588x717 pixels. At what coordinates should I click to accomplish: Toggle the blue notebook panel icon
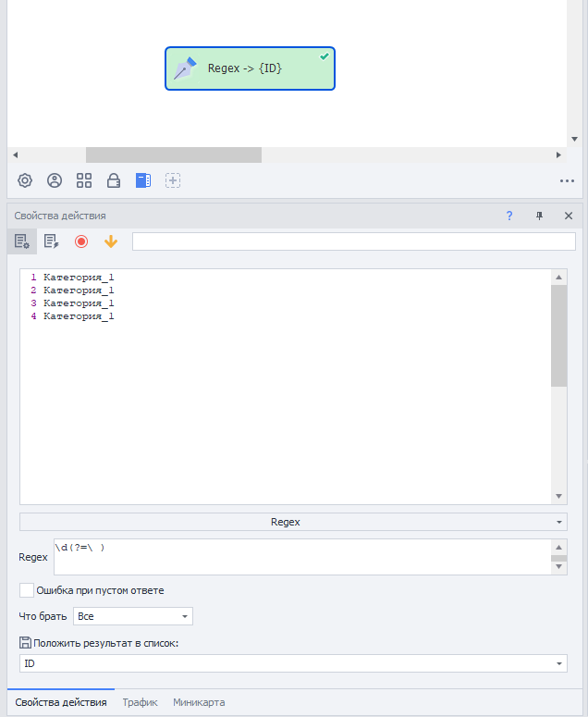[x=143, y=180]
